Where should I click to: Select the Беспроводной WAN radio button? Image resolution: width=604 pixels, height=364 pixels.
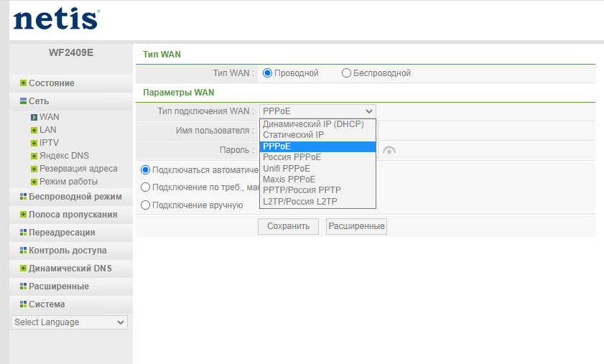pos(346,73)
